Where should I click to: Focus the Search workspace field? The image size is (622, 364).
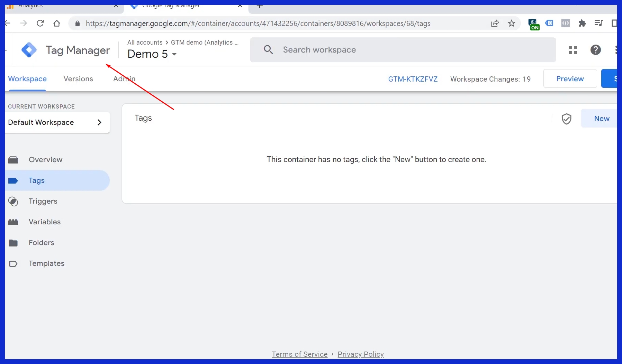tap(403, 50)
